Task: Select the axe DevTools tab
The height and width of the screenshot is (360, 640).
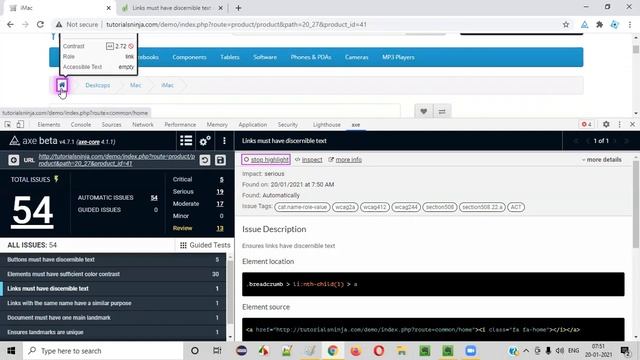Action: click(x=356, y=124)
